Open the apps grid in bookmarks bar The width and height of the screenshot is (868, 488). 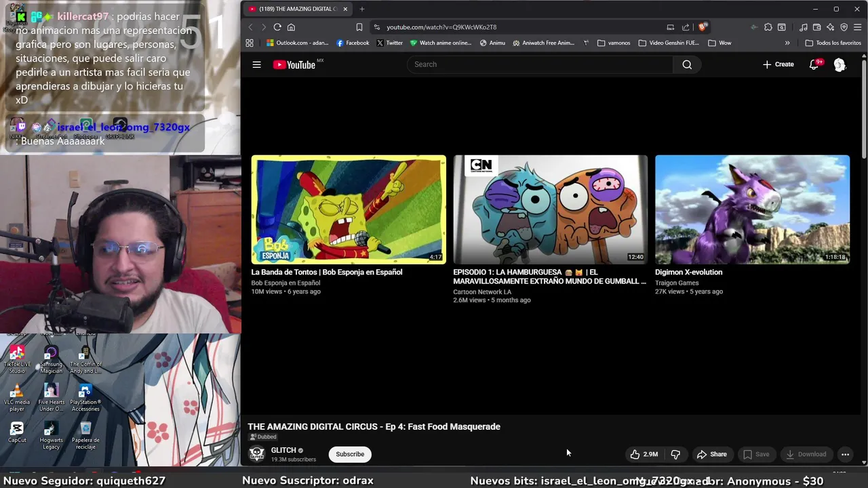[250, 43]
